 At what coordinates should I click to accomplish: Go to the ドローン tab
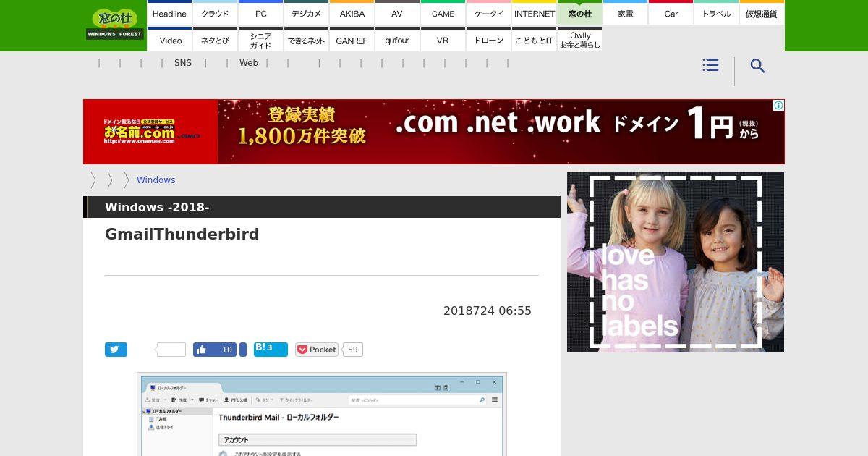click(488, 40)
